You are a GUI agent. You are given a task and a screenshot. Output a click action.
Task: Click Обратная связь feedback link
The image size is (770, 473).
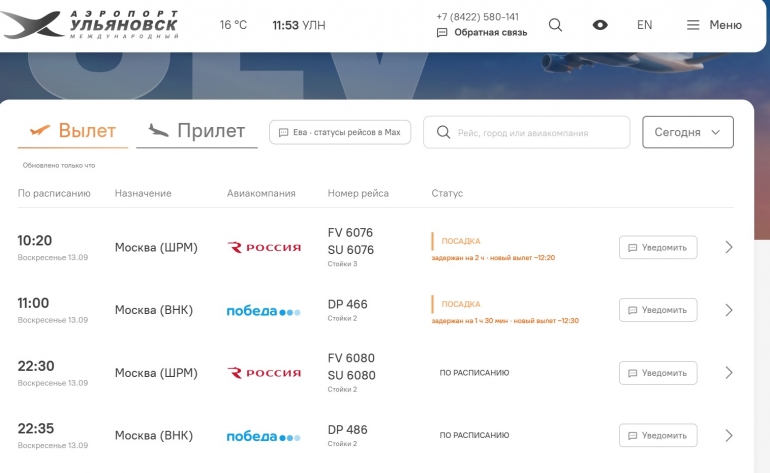482,32
